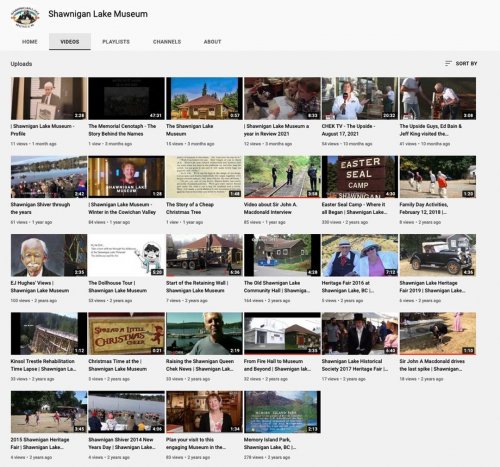Open the Playlists tab
This screenshot has width=500, height=467.
coord(116,42)
